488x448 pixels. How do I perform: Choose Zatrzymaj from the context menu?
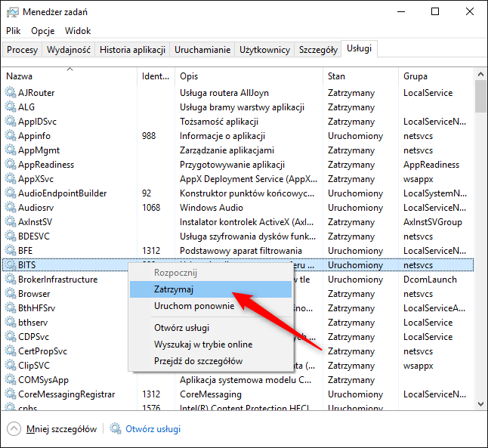click(x=175, y=289)
